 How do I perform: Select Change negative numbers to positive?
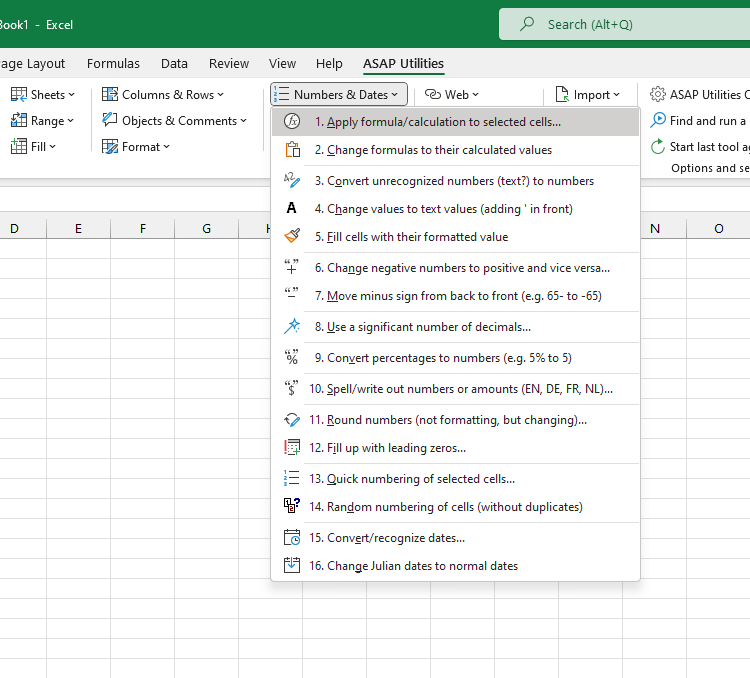click(x=455, y=267)
